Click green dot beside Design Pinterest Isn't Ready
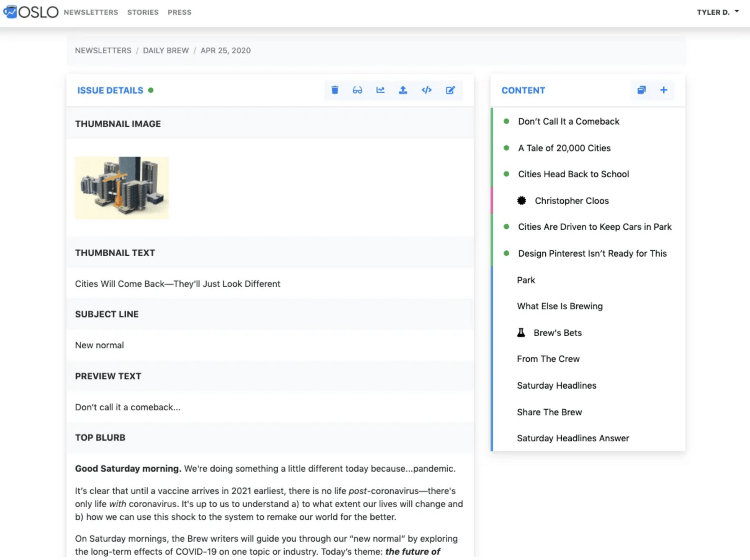The height and width of the screenshot is (560, 750). tap(506, 253)
